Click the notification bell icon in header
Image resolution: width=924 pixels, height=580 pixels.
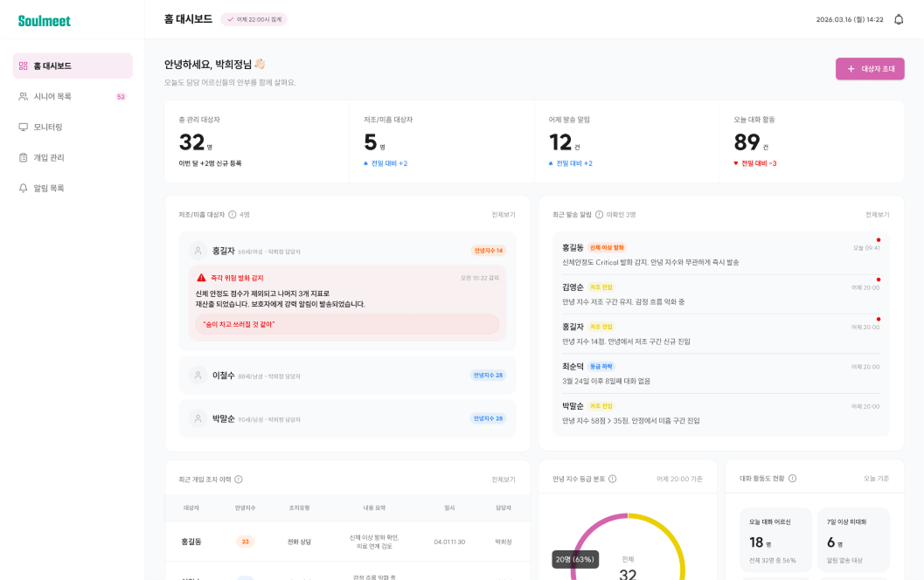tap(898, 19)
